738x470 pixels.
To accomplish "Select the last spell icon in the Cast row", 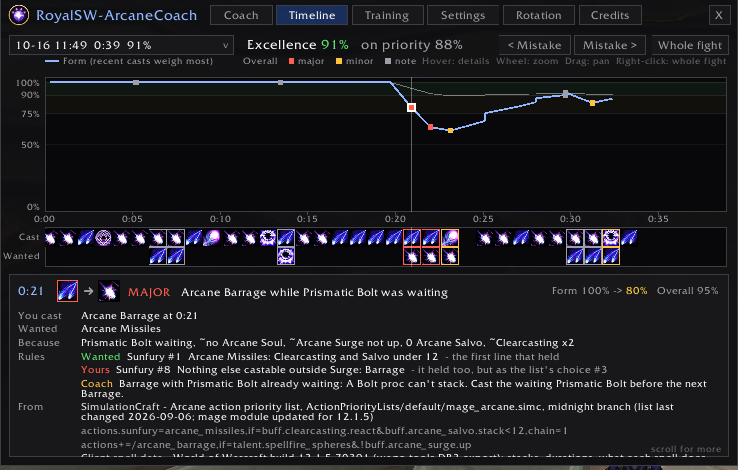I will coord(629,238).
